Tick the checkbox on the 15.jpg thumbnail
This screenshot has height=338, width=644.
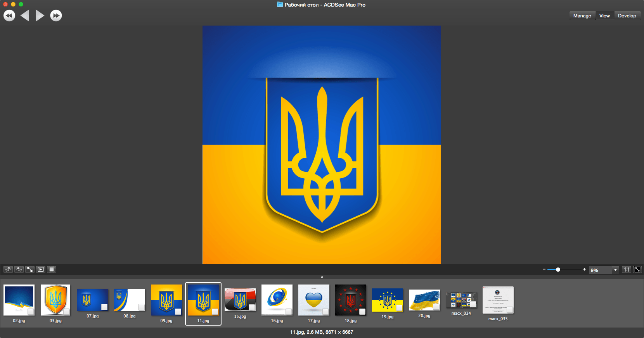(x=252, y=307)
